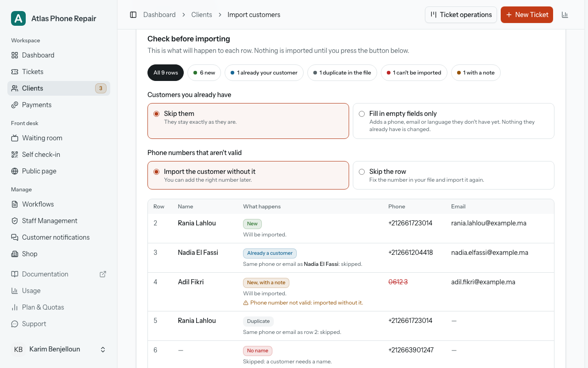Select Fill in empty fields only radio
This screenshot has width=588, height=368.
tap(362, 114)
